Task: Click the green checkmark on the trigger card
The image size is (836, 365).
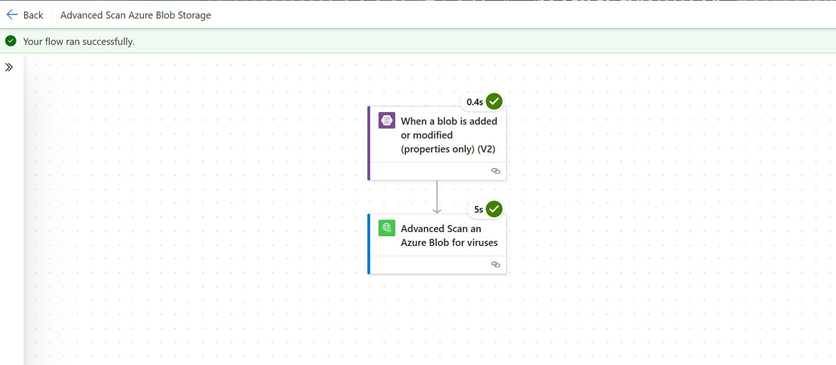Action: coord(494,101)
